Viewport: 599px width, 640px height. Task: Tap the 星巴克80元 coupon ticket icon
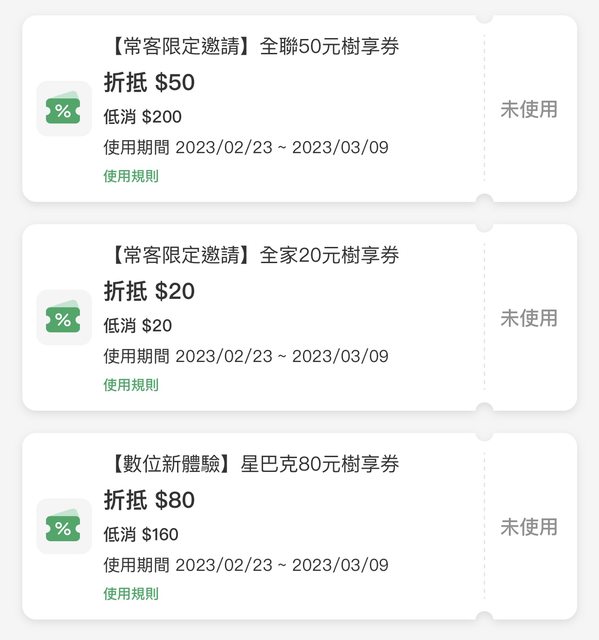point(64,527)
